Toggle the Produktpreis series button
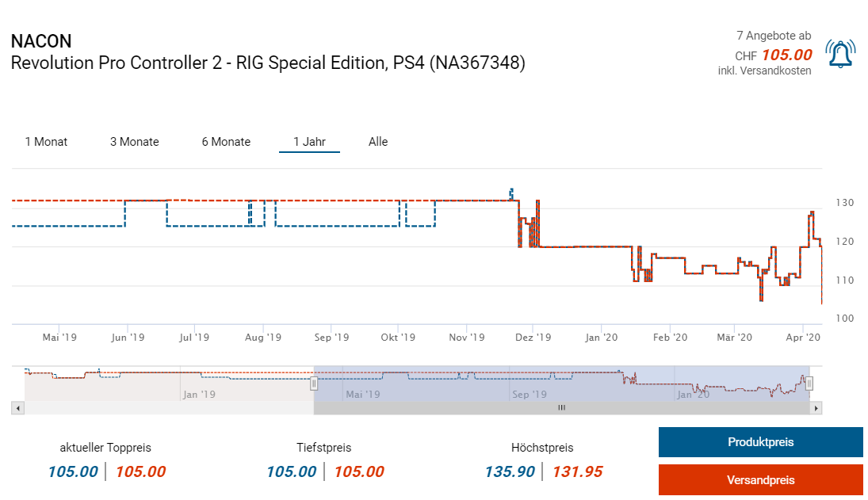This screenshot has width=868, height=500. [760, 442]
